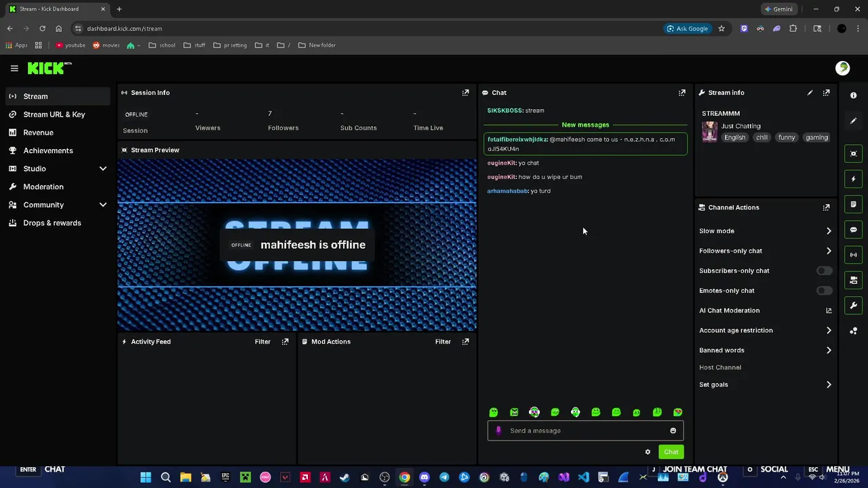
Task: Pop out the Session Info panel
Action: click(x=465, y=93)
